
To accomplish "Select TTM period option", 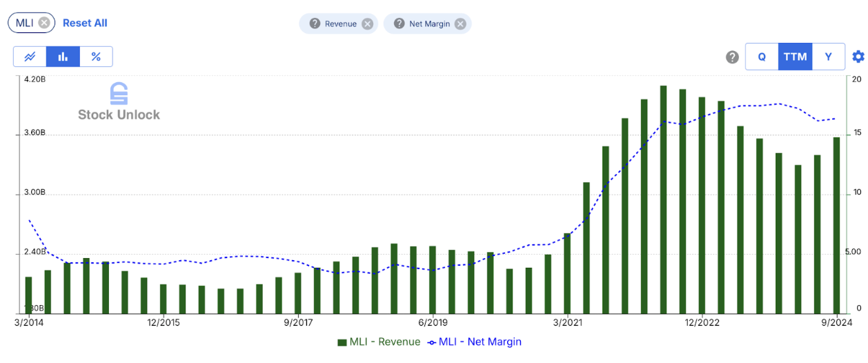I will (795, 57).
